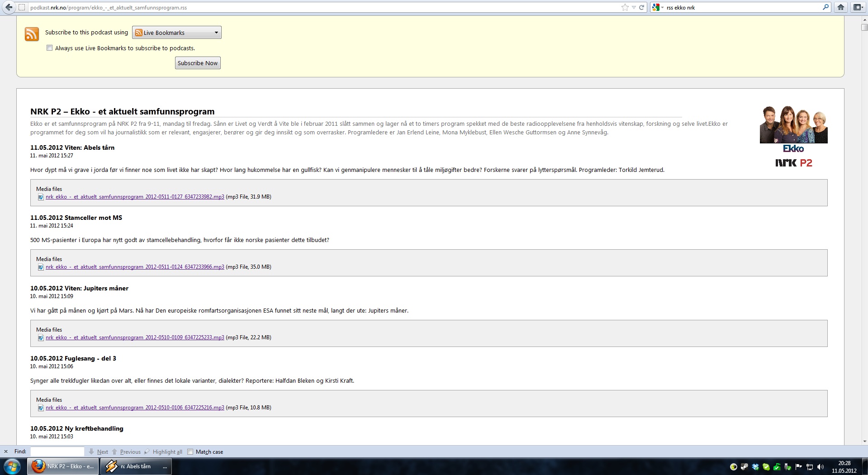Viewport: 868px width, 475px height.
Task: Click the orange RSS feed icon
Action: pos(32,34)
